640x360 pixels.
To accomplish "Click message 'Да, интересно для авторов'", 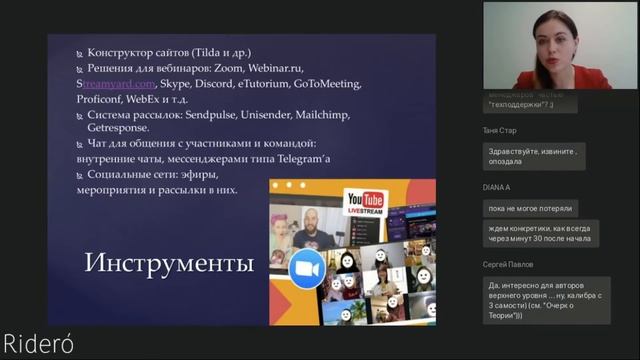I will [x=547, y=300].
